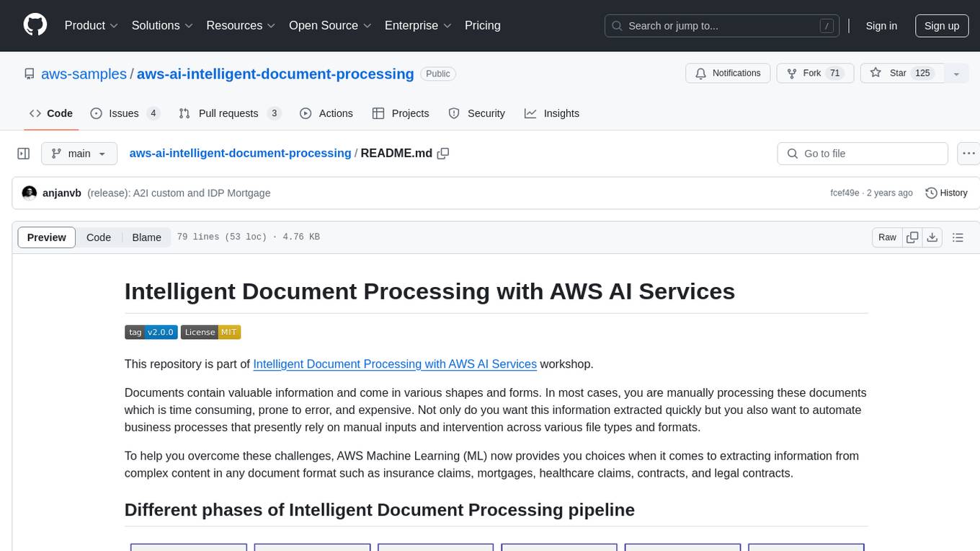Click the tag v2.0.0 badge
Viewport: 980px width, 551px height.
pyautogui.click(x=151, y=332)
